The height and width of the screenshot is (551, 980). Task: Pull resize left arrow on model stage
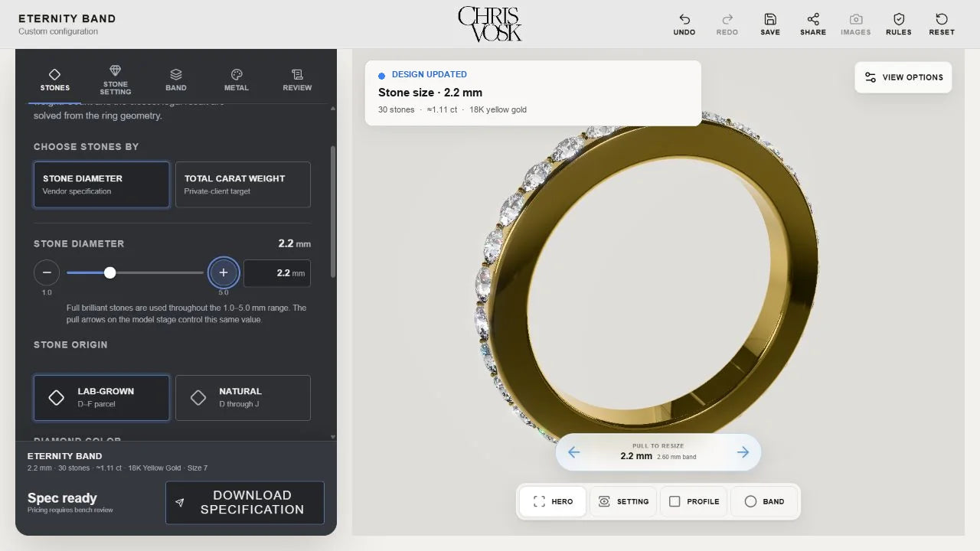point(573,452)
